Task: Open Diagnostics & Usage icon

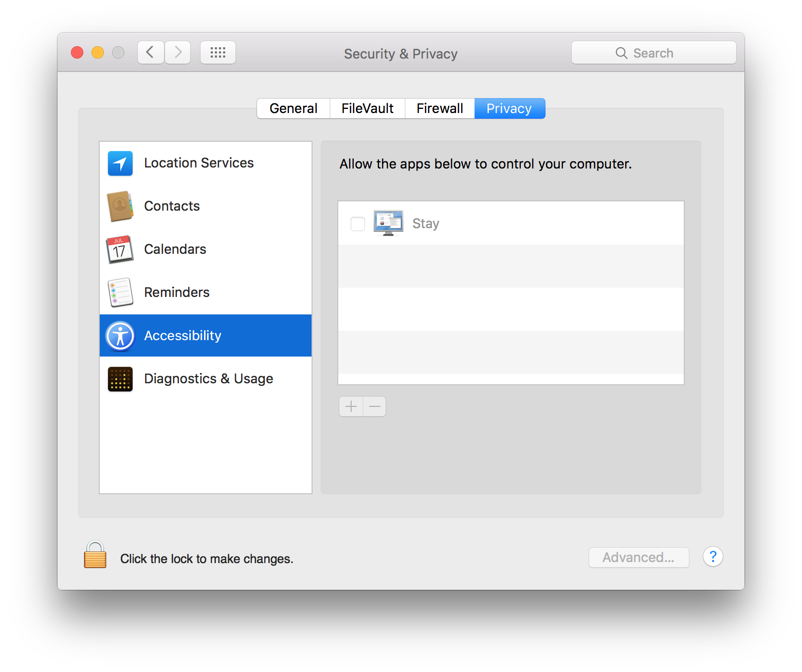Action: [x=120, y=379]
